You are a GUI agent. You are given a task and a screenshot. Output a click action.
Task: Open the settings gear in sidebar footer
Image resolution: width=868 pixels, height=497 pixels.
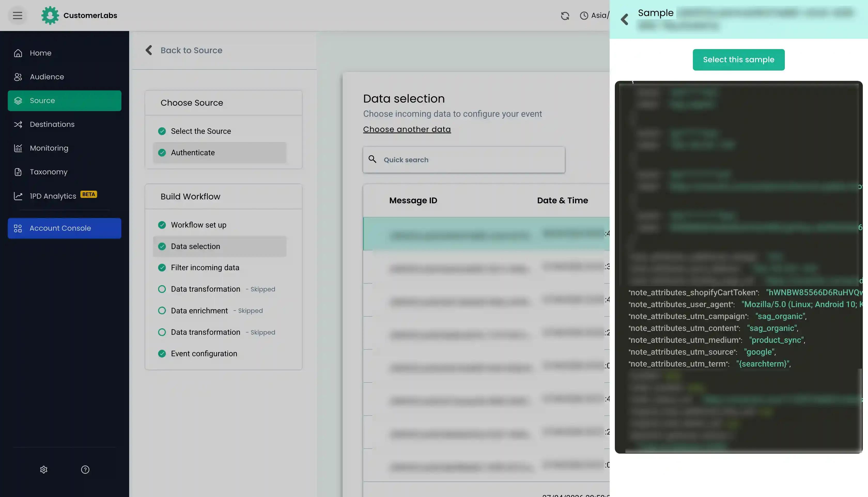[x=44, y=470]
